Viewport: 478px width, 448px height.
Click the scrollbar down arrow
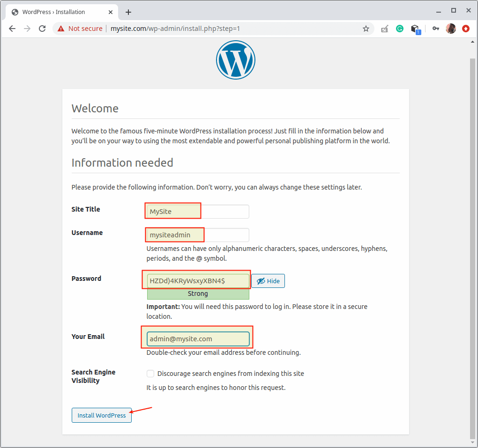coord(472,443)
